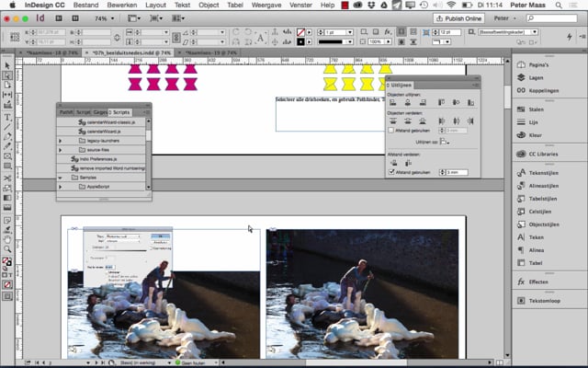Switch to the Scripts panel tab
Screen dimensions: 588x368
click(x=121, y=112)
